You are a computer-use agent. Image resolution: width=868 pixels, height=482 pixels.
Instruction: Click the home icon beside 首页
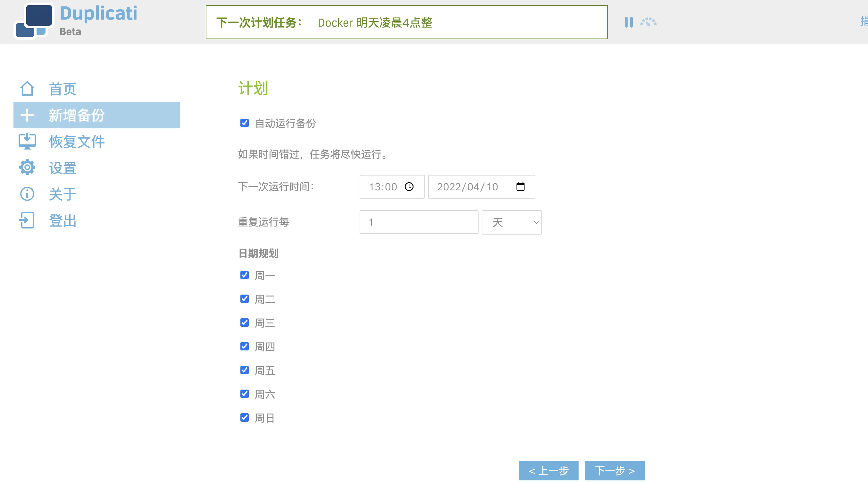click(27, 89)
